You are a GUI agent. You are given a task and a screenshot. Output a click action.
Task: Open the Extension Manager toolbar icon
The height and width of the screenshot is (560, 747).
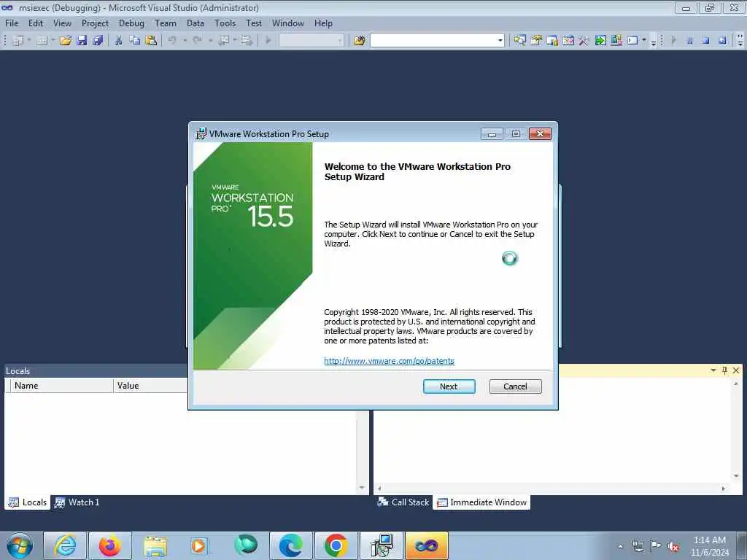(x=616, y=41)
